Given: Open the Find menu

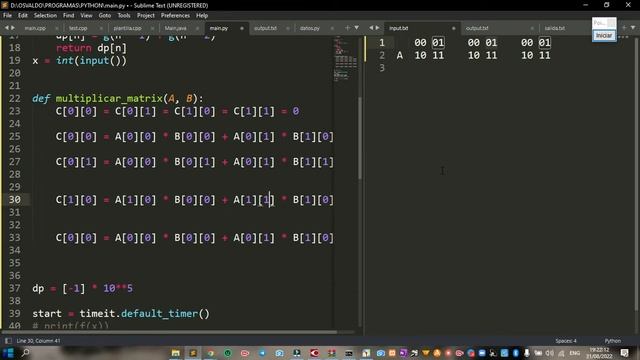Looking at the screenshot, I should coord(69,16).
